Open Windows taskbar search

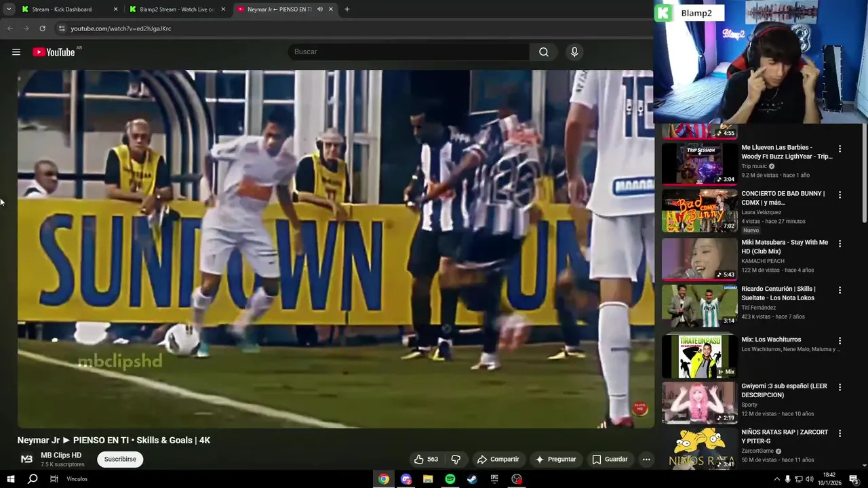tap(33, 479)
